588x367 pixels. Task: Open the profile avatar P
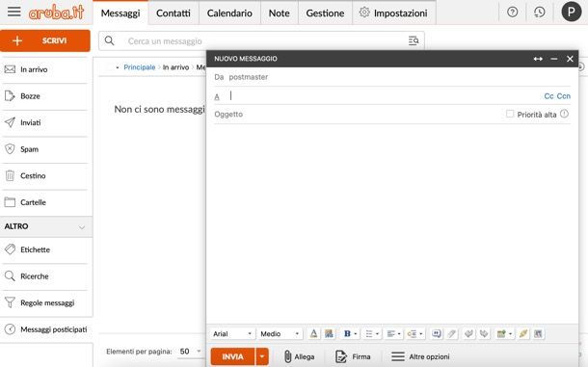[571, 12]
